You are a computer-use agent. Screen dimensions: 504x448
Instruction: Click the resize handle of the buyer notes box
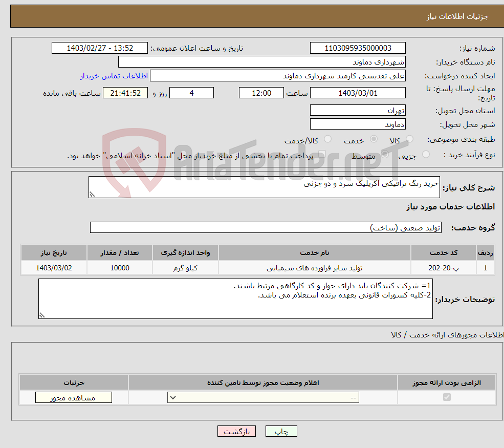42,315
